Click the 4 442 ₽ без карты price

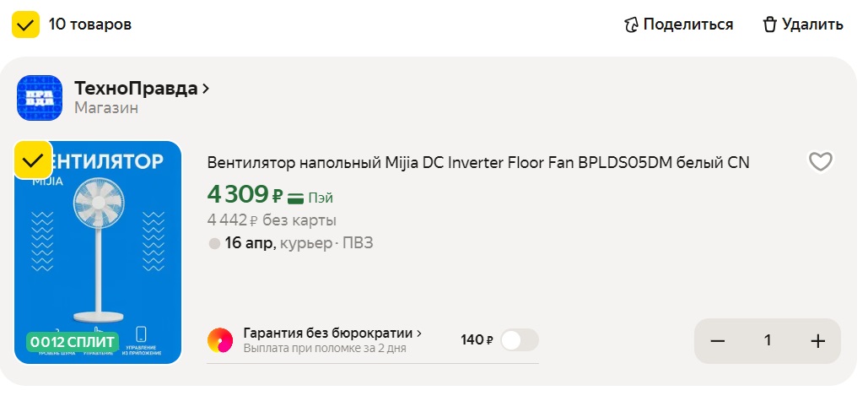tap(272, 220)
